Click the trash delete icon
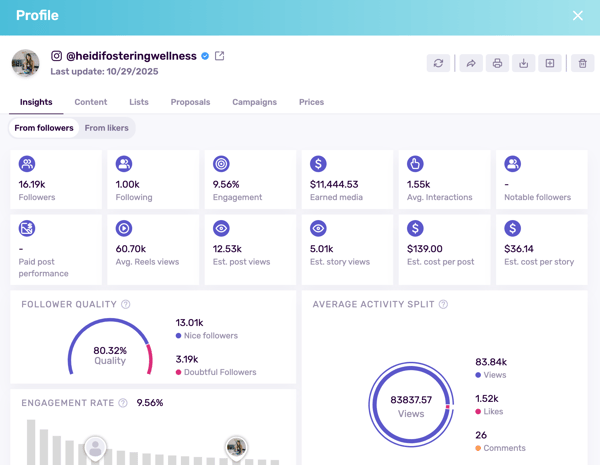The image size is (600, 465). 582,63
